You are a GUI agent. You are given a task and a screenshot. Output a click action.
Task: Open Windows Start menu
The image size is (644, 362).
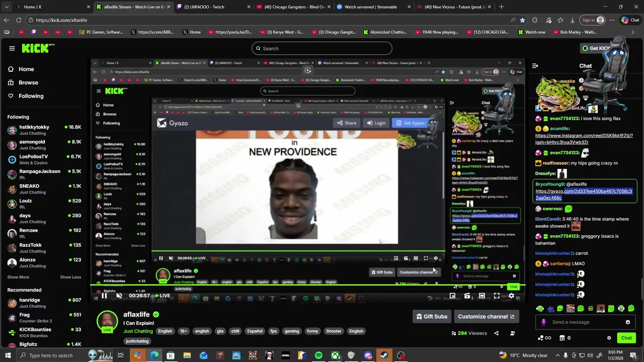(x=8, y=355)
